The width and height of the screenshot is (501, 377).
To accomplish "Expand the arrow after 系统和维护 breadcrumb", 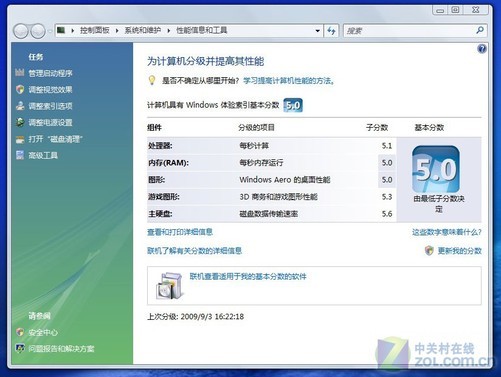I will tap(168, 31).
